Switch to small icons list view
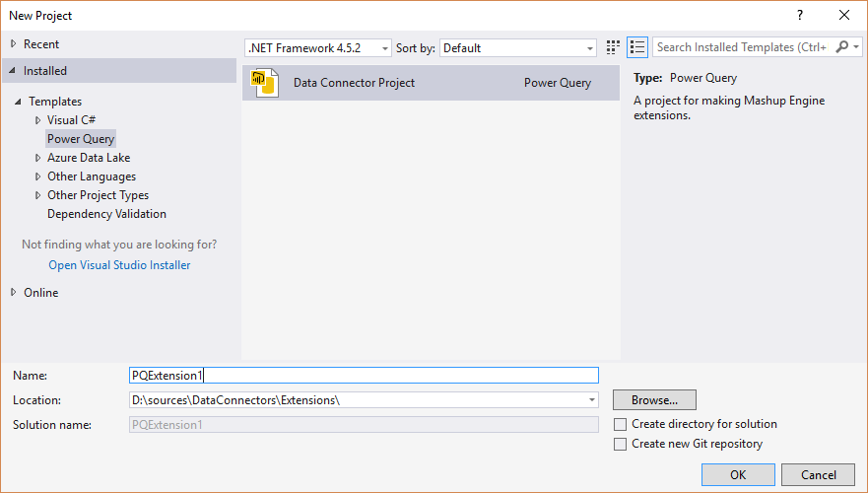 pyautogui.click(x=637, y=47)
